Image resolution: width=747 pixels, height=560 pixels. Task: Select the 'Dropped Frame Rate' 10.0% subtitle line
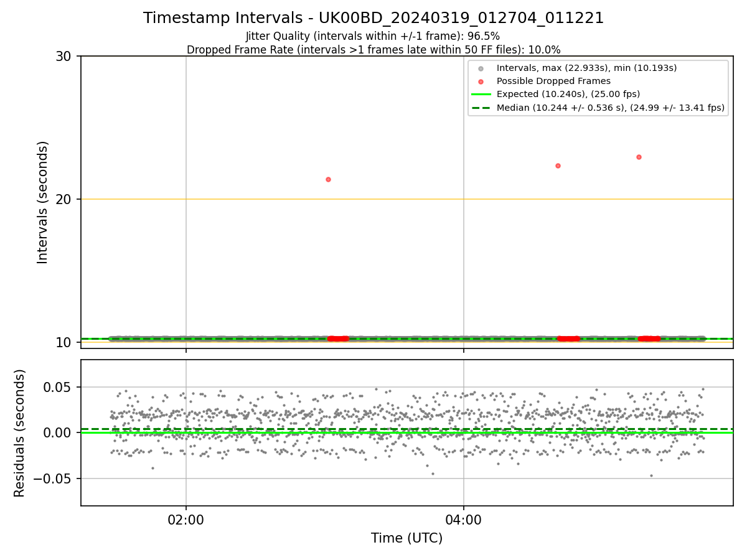(374, 50)
